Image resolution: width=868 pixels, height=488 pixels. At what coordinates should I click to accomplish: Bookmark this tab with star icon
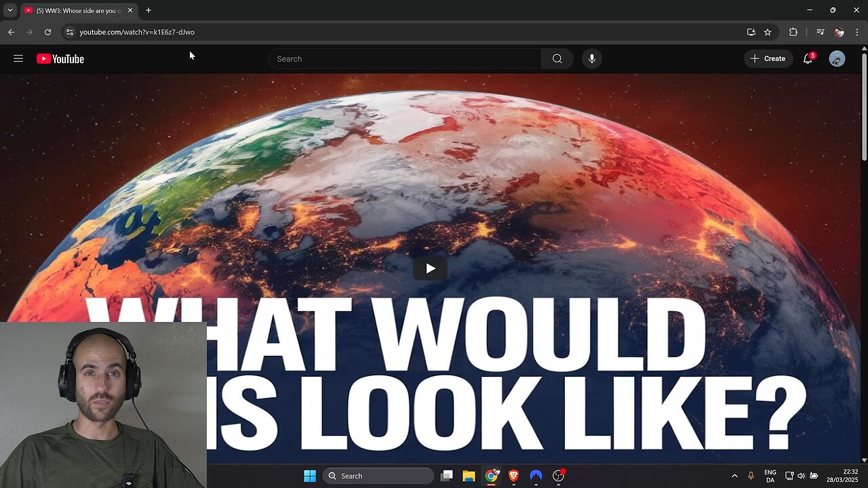(768, 32)
